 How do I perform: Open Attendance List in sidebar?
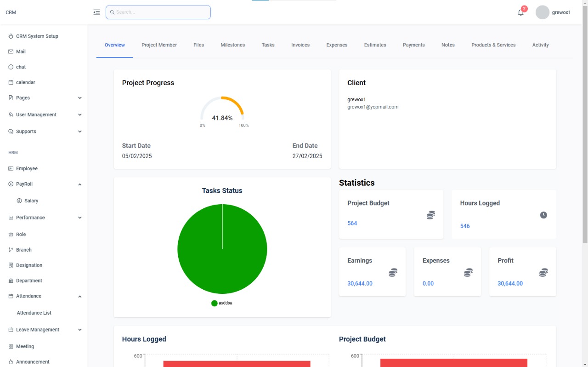[x=34, y=313]
